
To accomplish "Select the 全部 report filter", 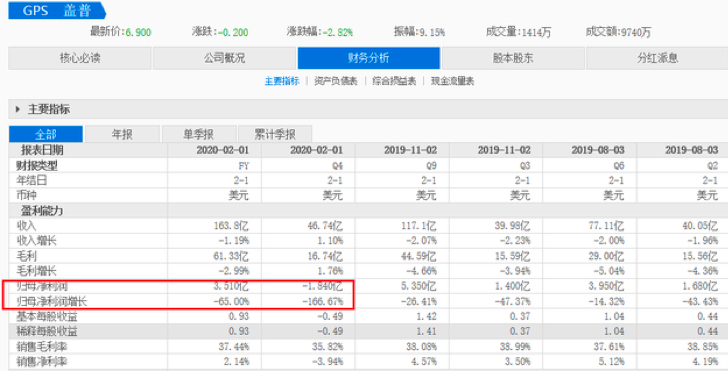I will click(46, 134).
